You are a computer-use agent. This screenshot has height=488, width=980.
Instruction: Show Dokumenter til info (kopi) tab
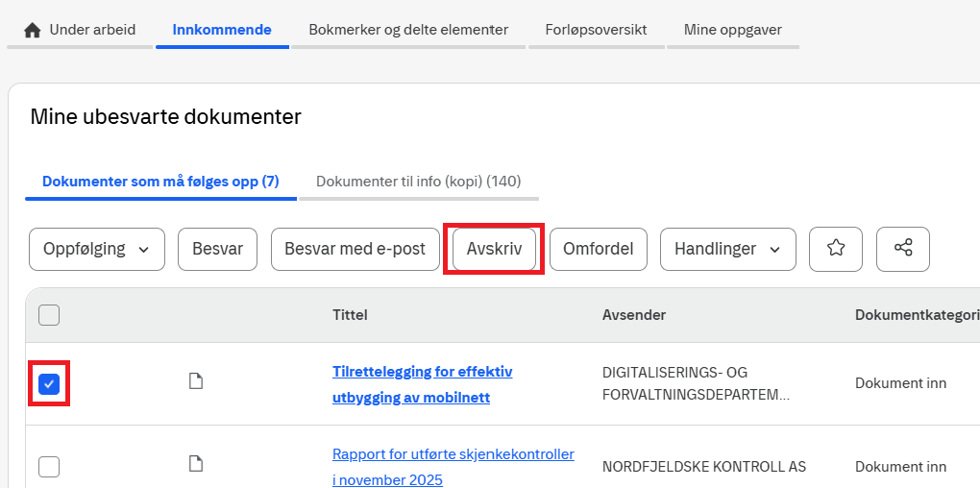[418, 182]
